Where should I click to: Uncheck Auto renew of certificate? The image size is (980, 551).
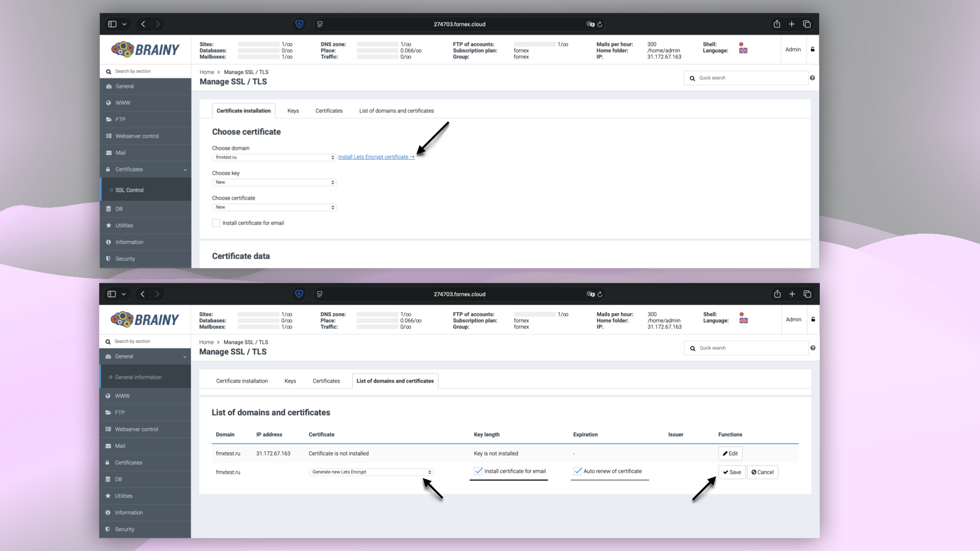pyautogui.click(x=578, y=471)
